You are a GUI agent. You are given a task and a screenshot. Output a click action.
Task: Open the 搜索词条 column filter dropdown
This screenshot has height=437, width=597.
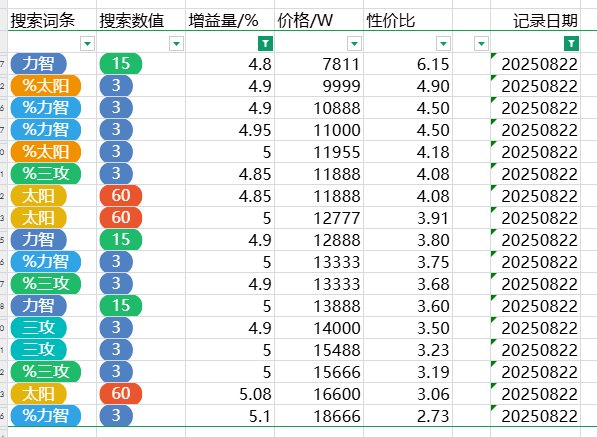tap(87, 43)
